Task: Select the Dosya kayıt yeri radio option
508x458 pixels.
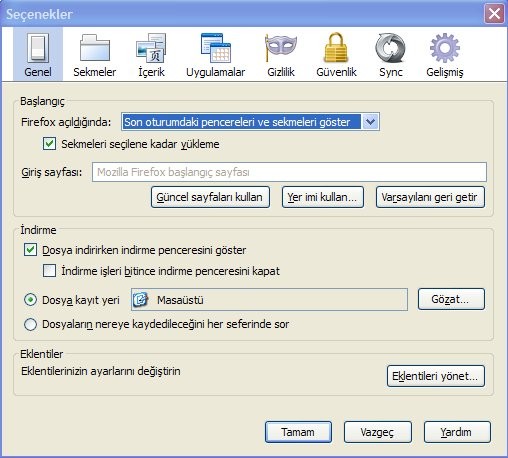Action: click(30, 300)
